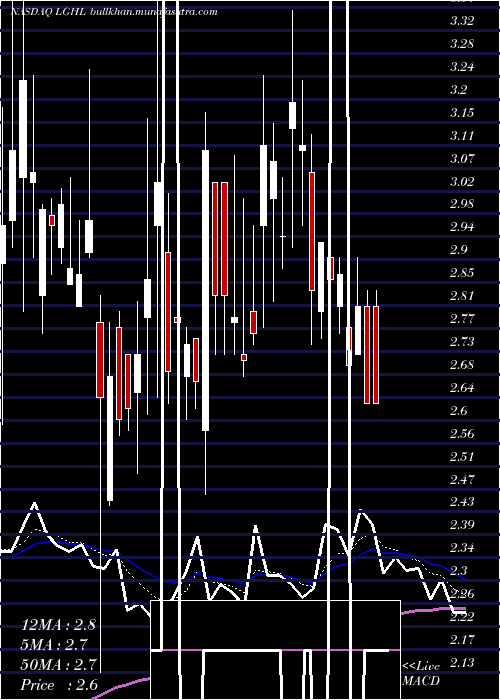Click the 2.56 price axis label
Screen dimensions: 500x700
462,433
